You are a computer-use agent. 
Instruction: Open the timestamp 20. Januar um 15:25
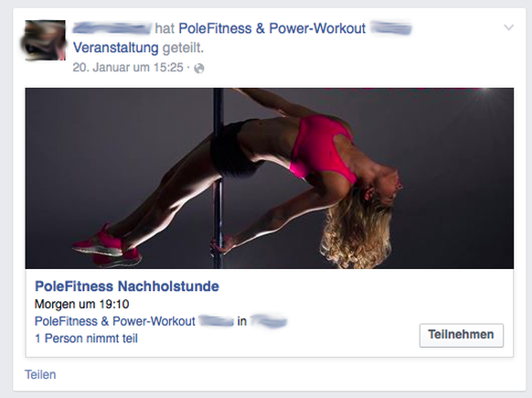tap(128, 68)
